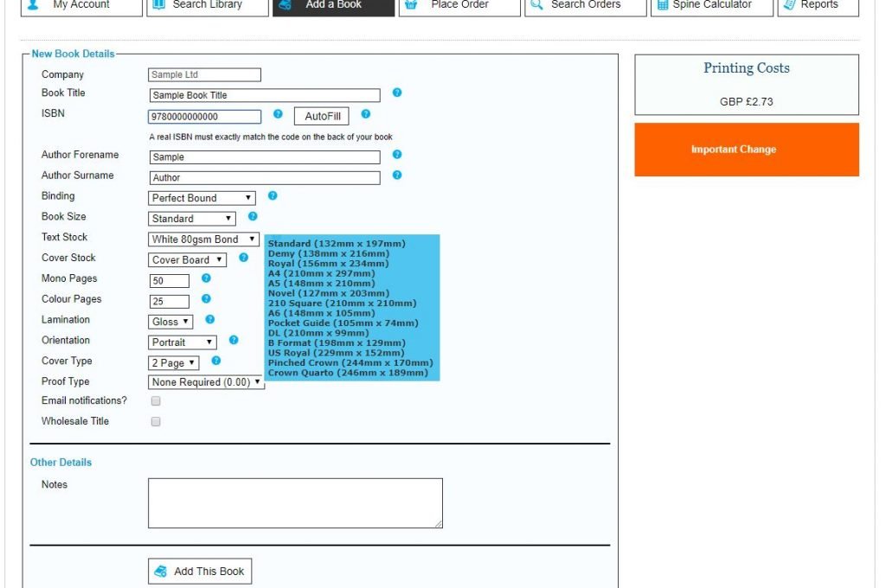Switch to the Search Orders tab

click(584, 5)
